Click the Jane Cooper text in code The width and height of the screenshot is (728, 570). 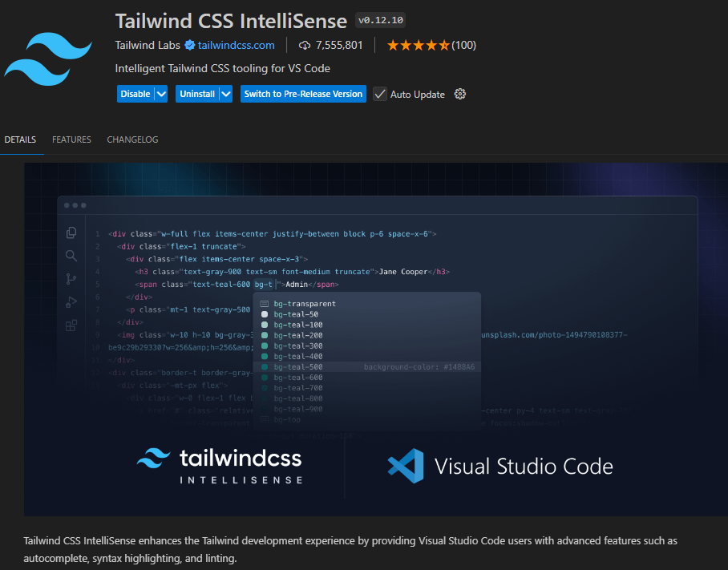403,272
